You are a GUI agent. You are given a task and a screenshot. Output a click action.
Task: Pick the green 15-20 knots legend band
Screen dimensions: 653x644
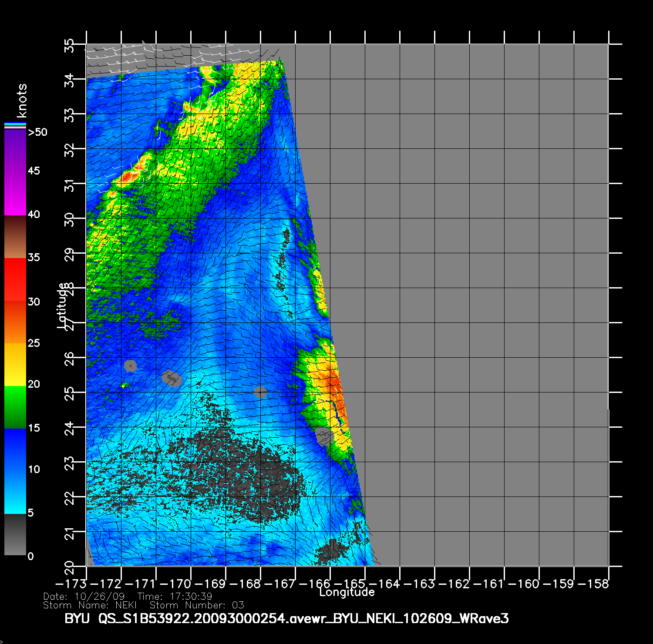pos(15,407)
